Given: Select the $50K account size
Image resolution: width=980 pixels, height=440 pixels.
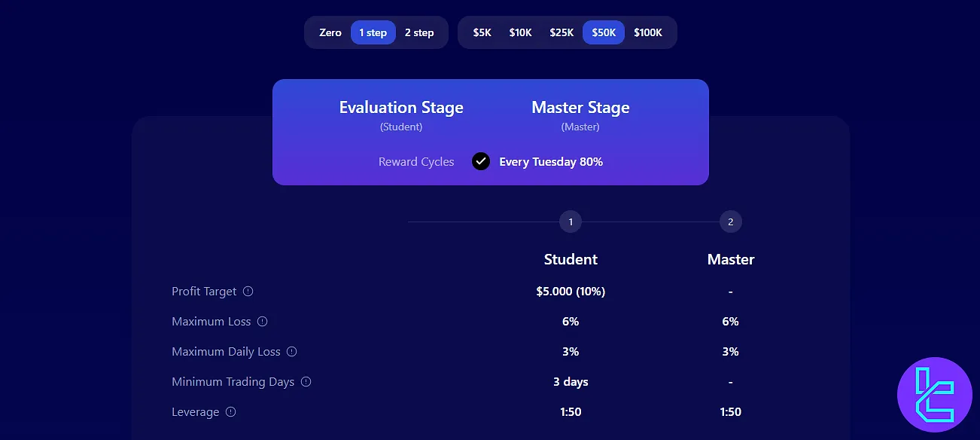Looking at the screenshot, I should (604, 32).
